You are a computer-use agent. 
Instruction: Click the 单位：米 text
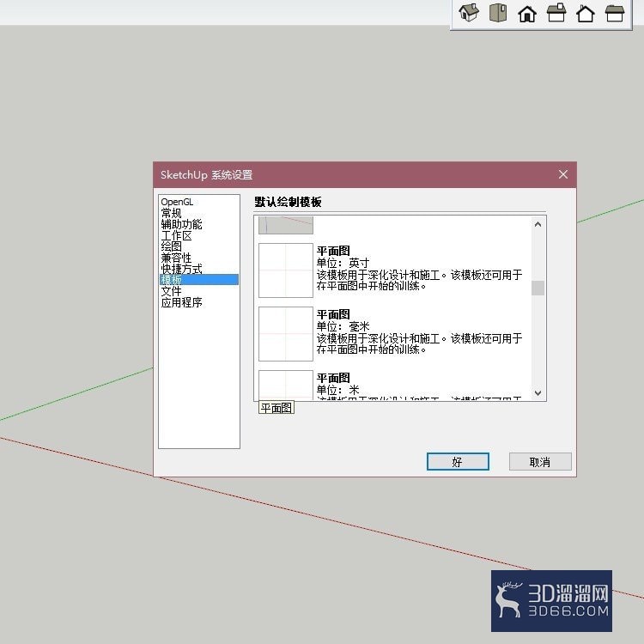click(337, 390)
